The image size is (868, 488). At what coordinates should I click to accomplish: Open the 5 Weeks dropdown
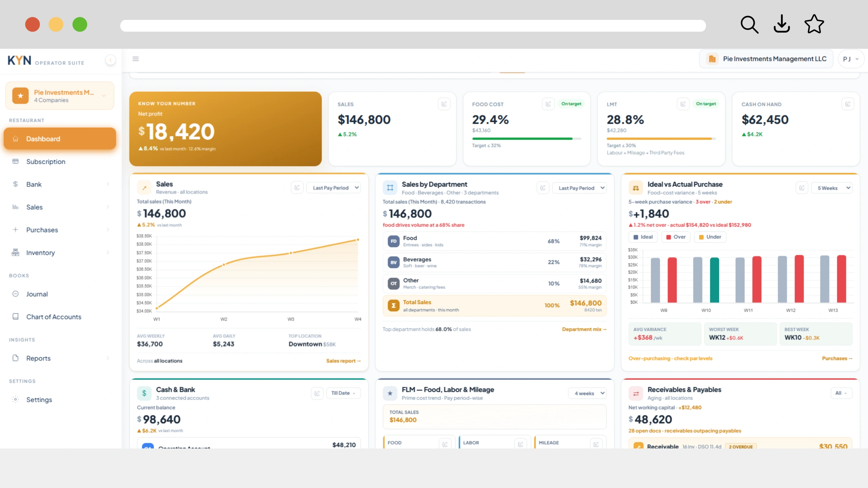click(832, 188)
